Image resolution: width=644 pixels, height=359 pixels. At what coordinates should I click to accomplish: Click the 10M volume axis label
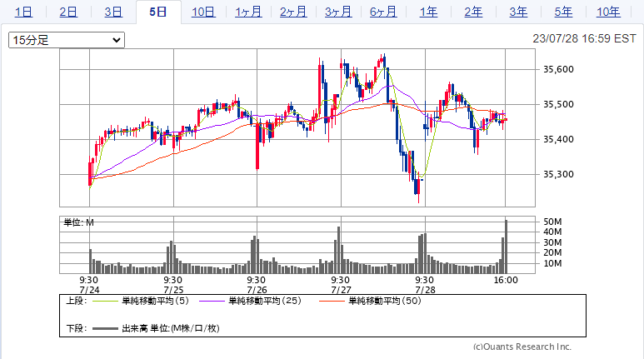552,263
